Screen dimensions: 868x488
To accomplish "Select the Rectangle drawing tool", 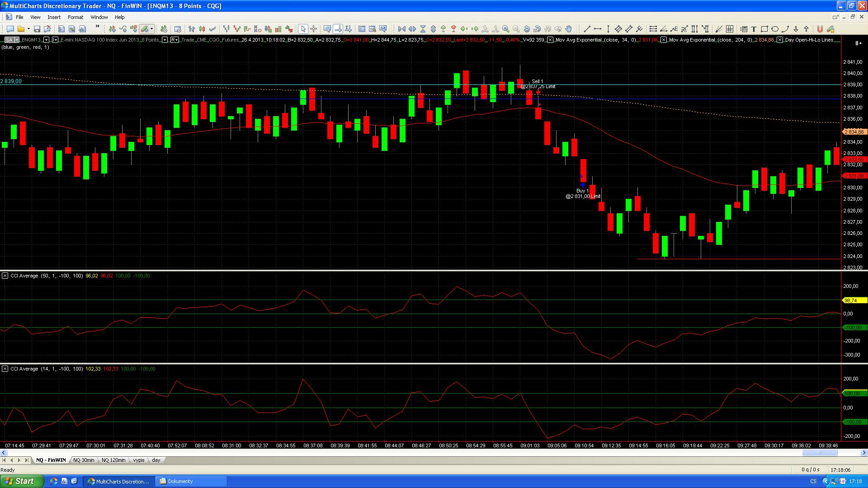I will tap(764, 29).
